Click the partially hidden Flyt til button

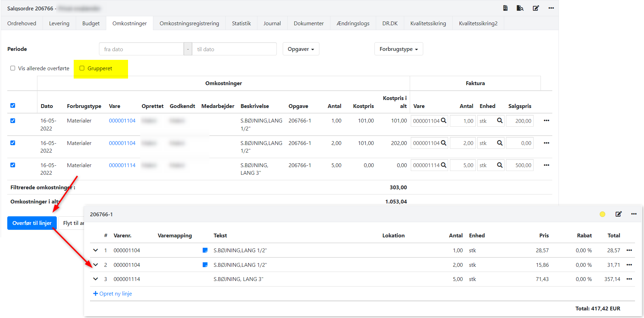click(x=72, y=223)
